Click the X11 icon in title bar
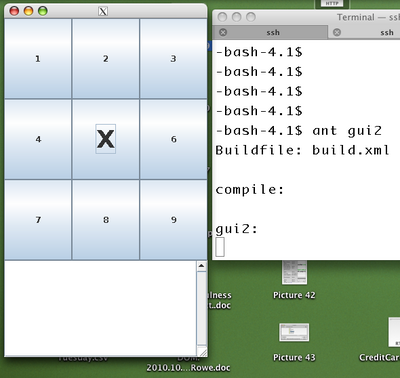Image resolution: width=400 pixels, height=378 pixels. pyautogui.click(x=103, y=11)
